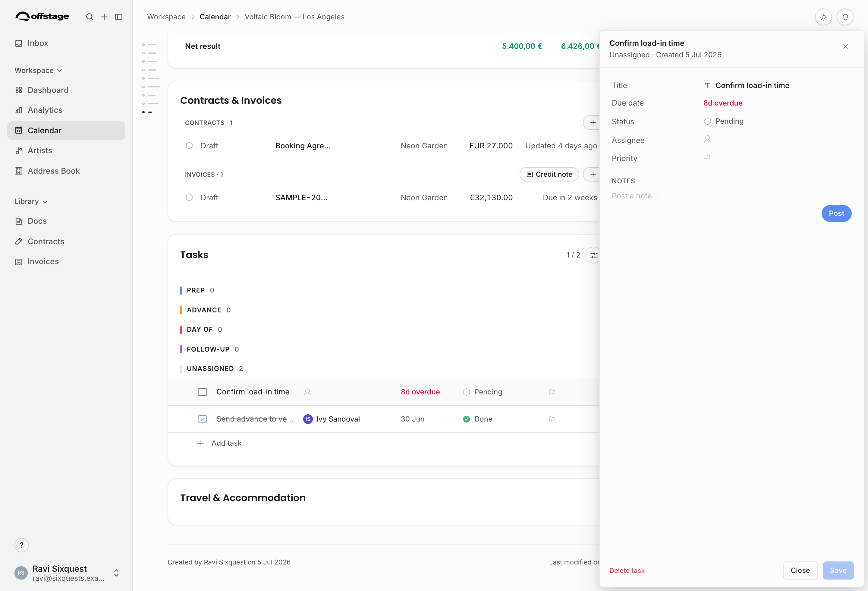This screenshot has height=591, width=868.
Task: Open the Due date picker showing 8d overdue
Action: (x=723, y=103)
